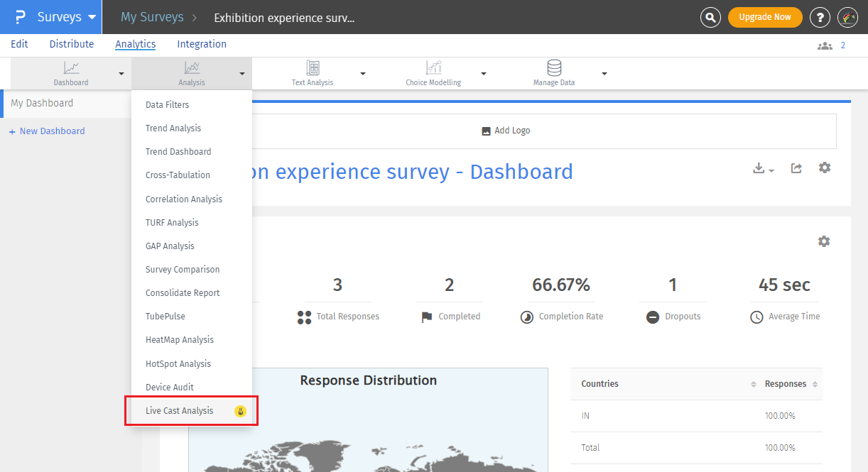Image resolution: width=868 pixels, height=472 pixels.
Task: Click the team members count icon
Action: point(825,45)
